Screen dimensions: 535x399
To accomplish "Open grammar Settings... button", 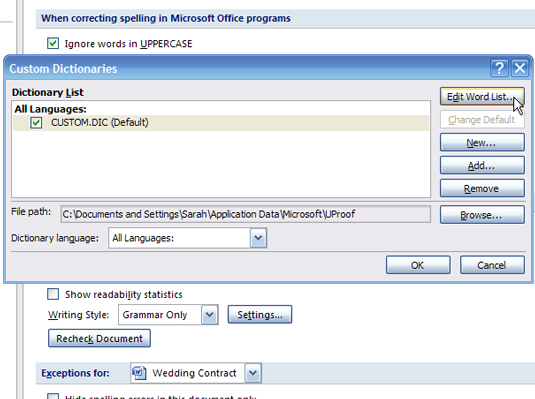I will [260, 314].
